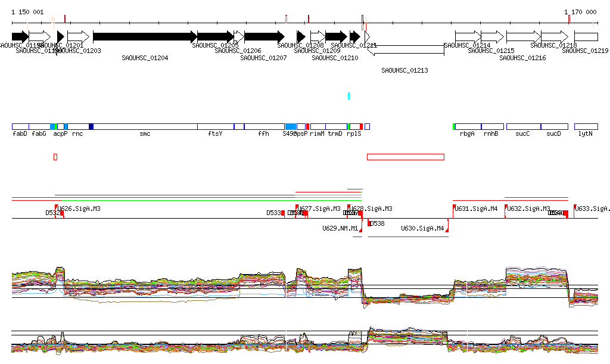The width and height of the screenshot is (610, 364).
Task: Select the long red outlined rectangle
Action: [405, 157]
